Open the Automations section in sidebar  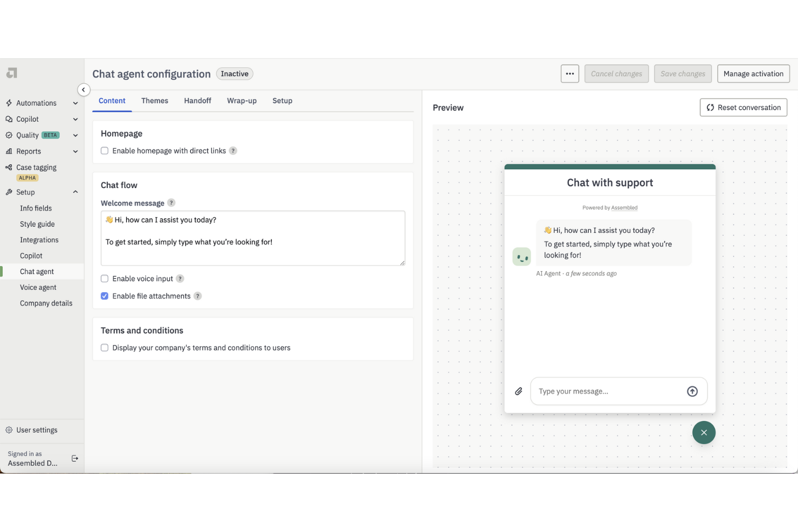pos(36,102)
